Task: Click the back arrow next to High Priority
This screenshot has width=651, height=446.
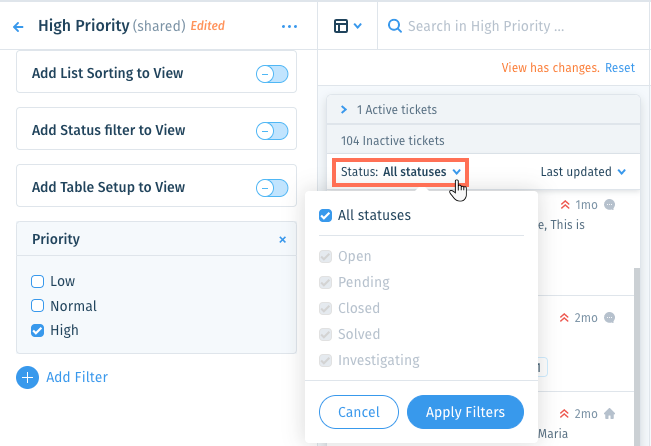Action: [x=18, y=27]
